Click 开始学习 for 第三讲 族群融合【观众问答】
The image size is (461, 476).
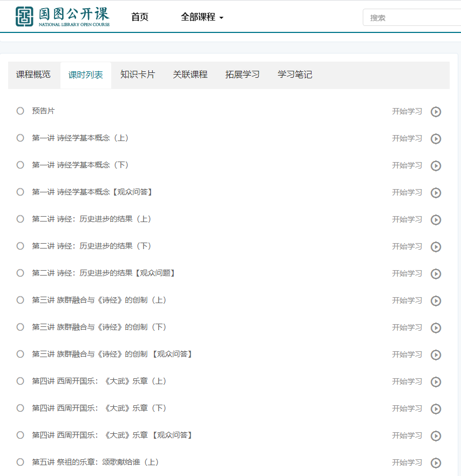(407, 354)
